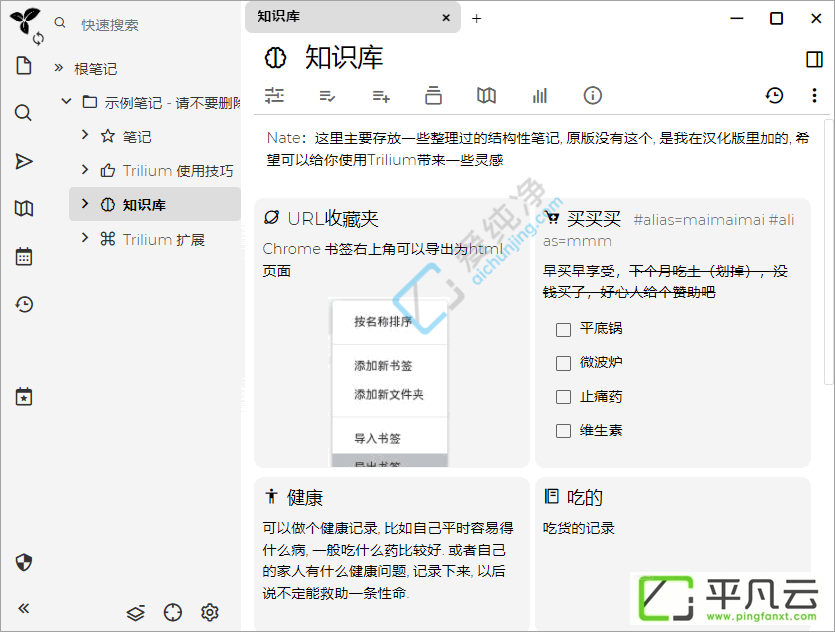Change the 知识库 note icon
This screenshot has height=632, width=835.
coord(275,58)
